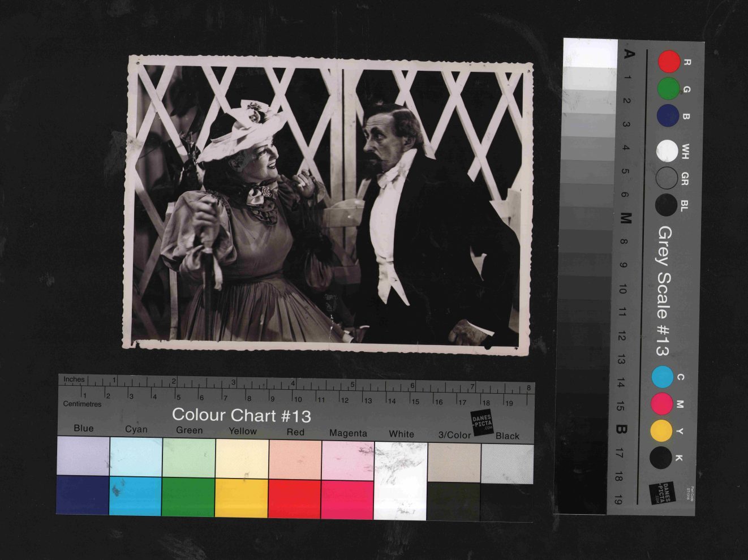
Task: Pick the pale cyan swatch in top row
Action: [x=136, y=456]
